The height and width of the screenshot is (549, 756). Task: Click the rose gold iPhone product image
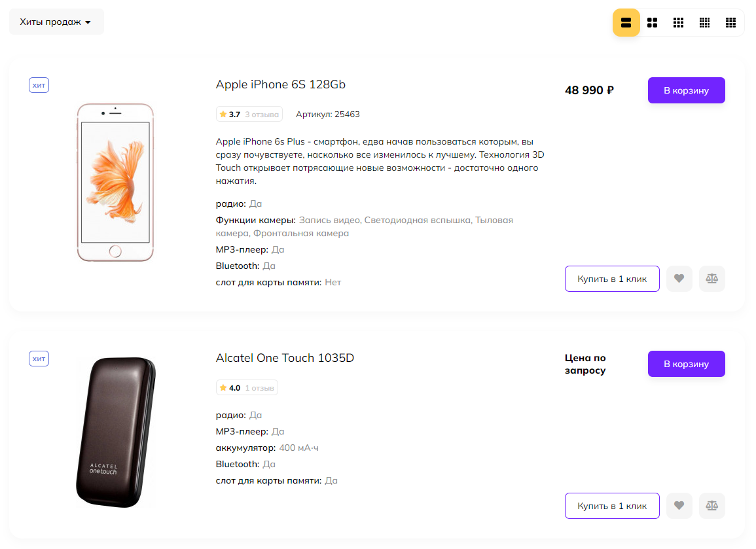(x=115, y=183)
